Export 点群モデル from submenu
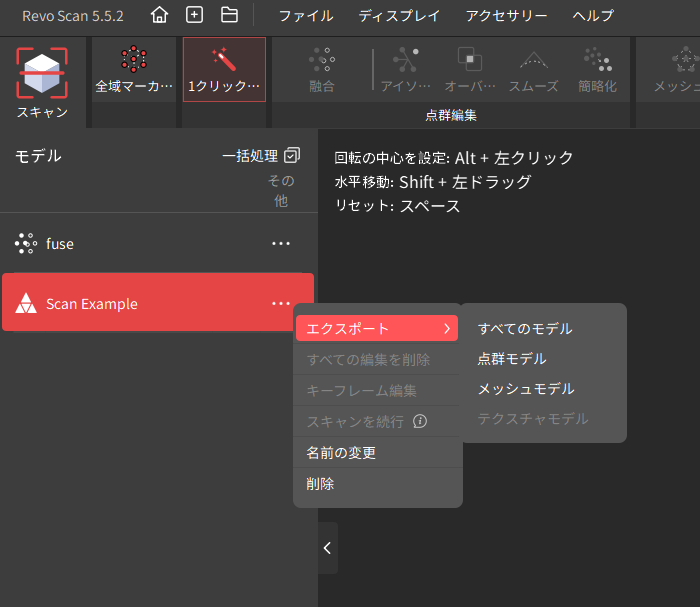700x607 pixels. (x=512, y=358)
